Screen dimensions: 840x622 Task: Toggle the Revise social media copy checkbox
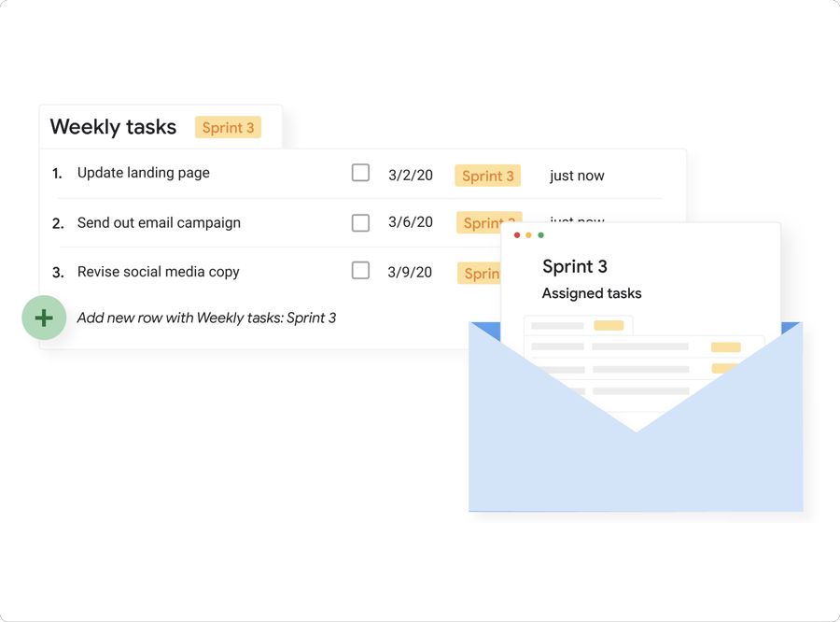[x=360, y=271]
